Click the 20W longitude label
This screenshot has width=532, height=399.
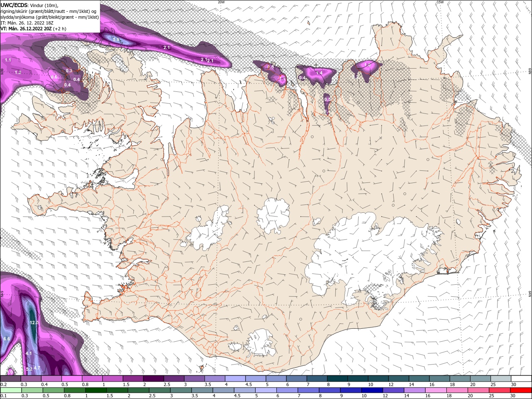(x=221, y=2)
